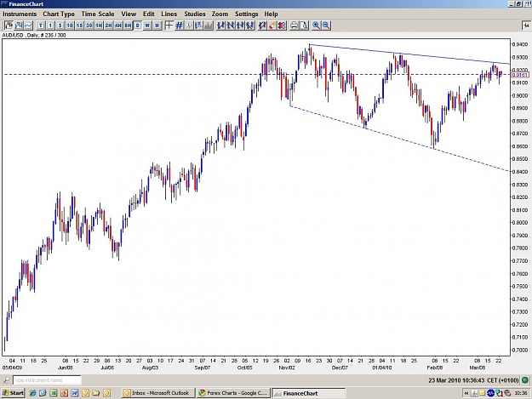Switch to Inbox - Microsoft Outlook taskbar button

pyautogui.click(x=158, y=393)
